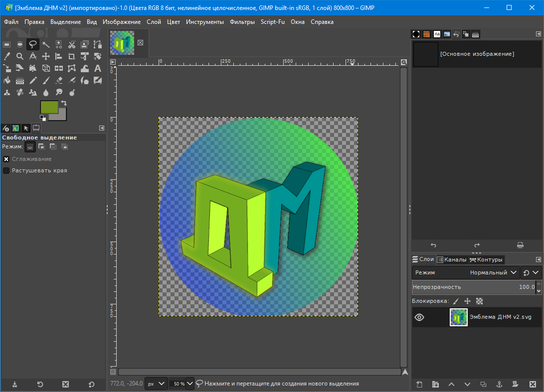Create a new layer group

tap(435, 384)
